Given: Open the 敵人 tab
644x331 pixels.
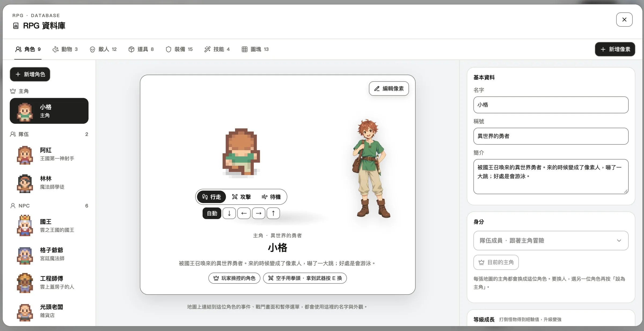Looking at the screenshot, I should point(103,49).
